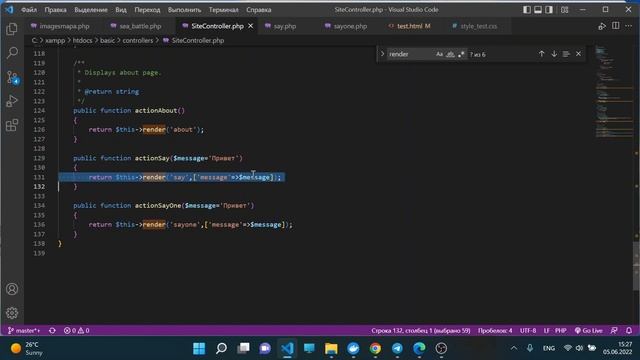Open Customize Layout icon in title bar
Image resolution: width=640 pixels, height=360 pixels.
tap(564, 10)
